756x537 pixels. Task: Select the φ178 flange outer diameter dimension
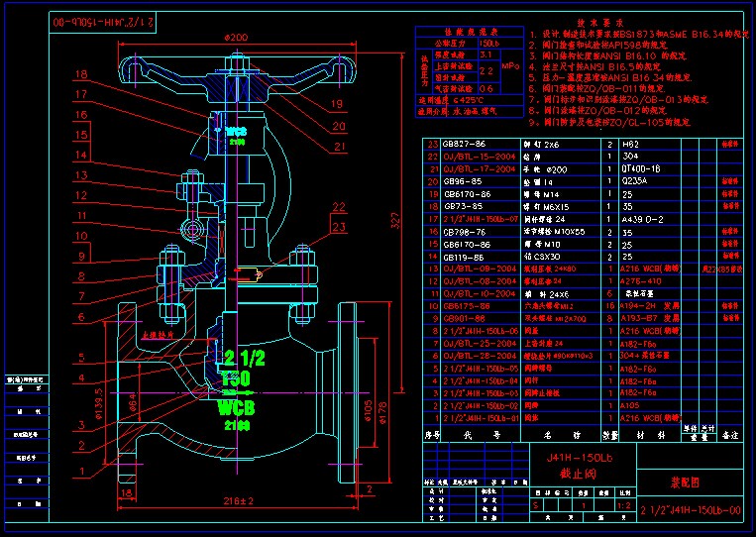(382, 412)
